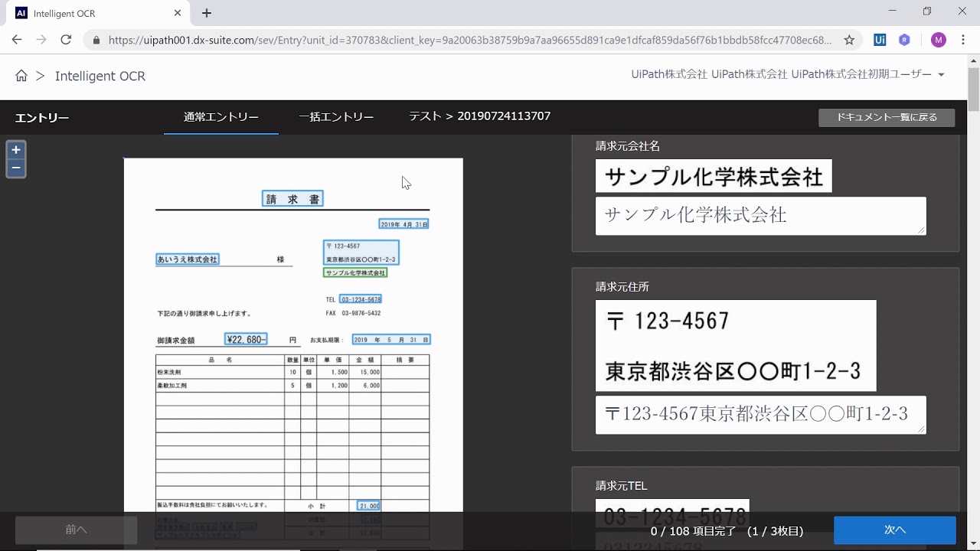Screen dimensions: 980x551
Task: Zoom in the document with plus button
Action: click(x=16, y=150)
